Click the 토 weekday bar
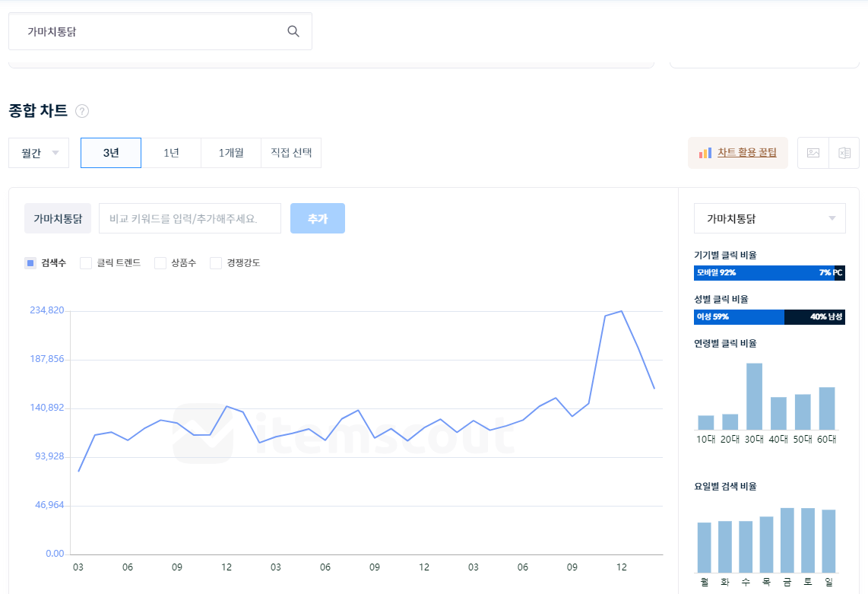This screenshot has width=868, height=594. tap(808, 540)
